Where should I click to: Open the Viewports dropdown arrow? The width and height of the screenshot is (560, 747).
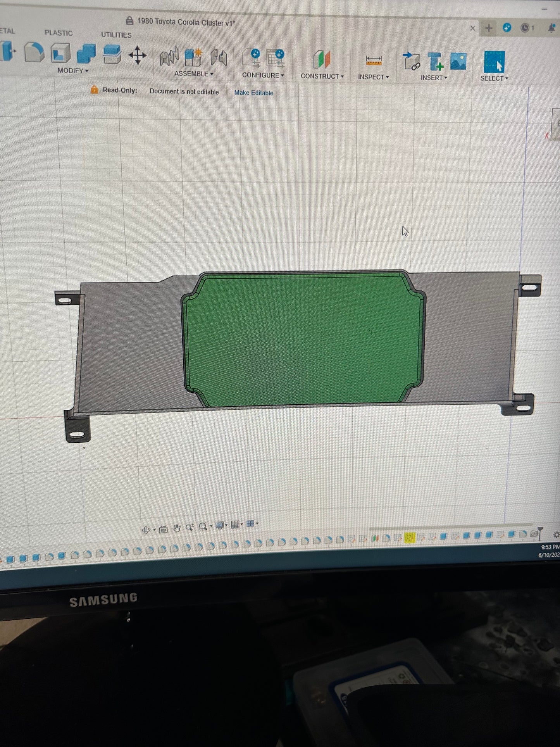257,524
